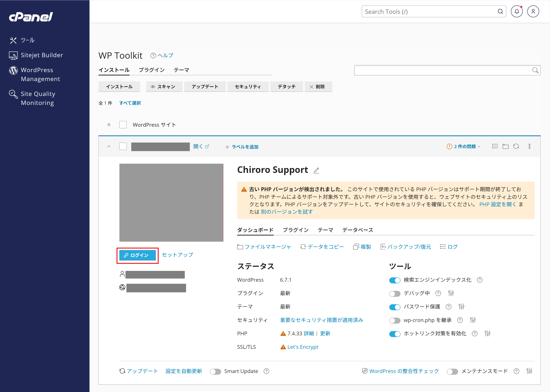Viewport: 550px width, 392px height.
Task: Click the Search Tools magnifier icon
Action: point(500,11)
